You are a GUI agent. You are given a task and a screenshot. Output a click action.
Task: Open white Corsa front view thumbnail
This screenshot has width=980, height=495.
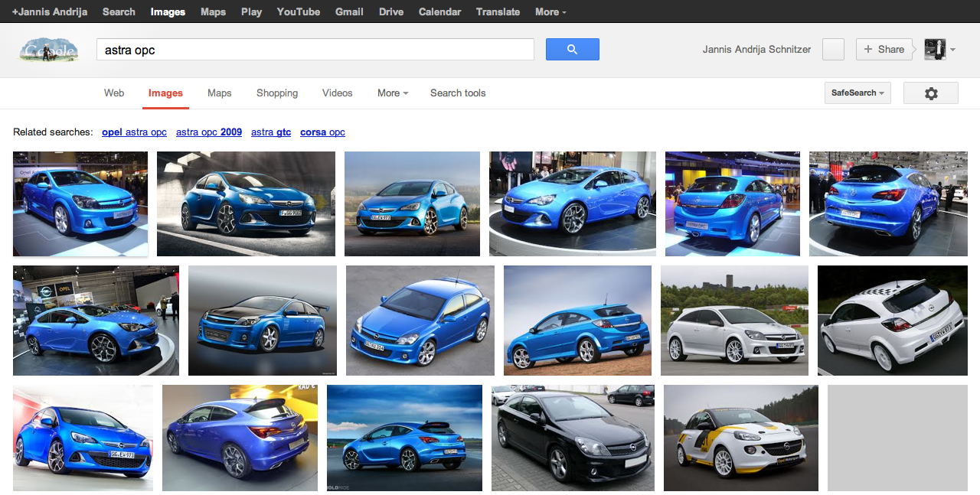734,321
